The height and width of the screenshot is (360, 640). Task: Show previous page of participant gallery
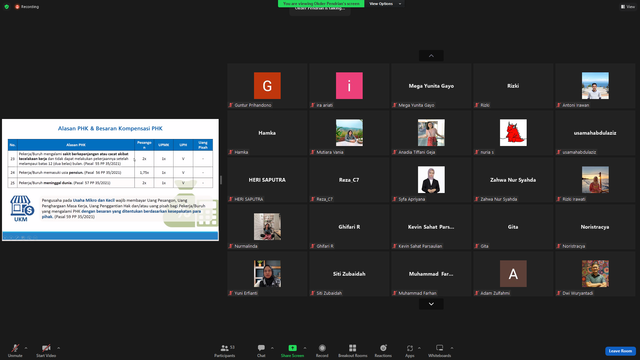[x=431, y=56]
